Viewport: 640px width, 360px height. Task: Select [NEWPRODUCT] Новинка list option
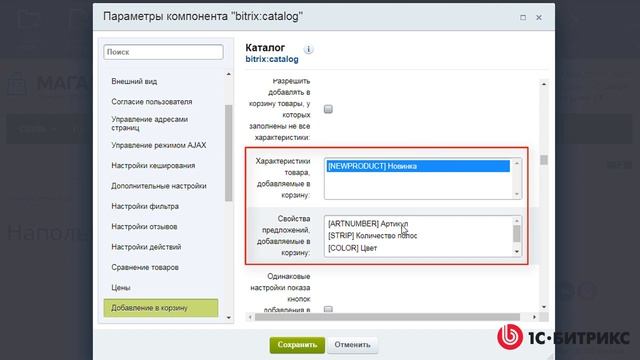[x=418, y=166]
